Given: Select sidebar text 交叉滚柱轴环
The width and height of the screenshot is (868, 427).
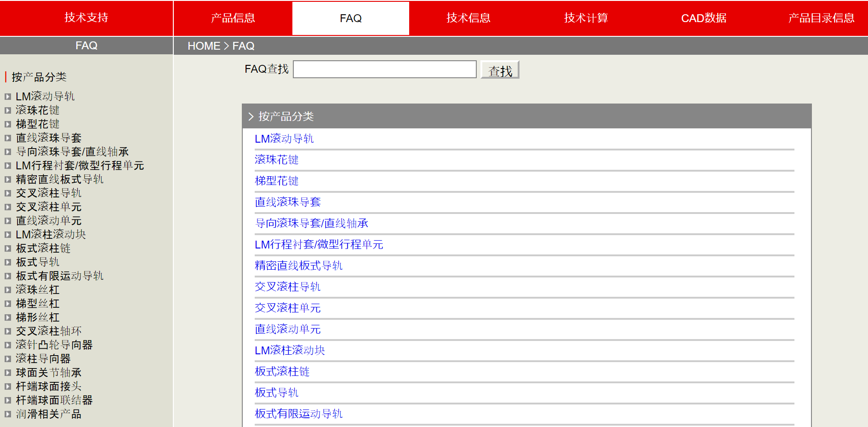Looking at the screenshot, I should [49, 331].
